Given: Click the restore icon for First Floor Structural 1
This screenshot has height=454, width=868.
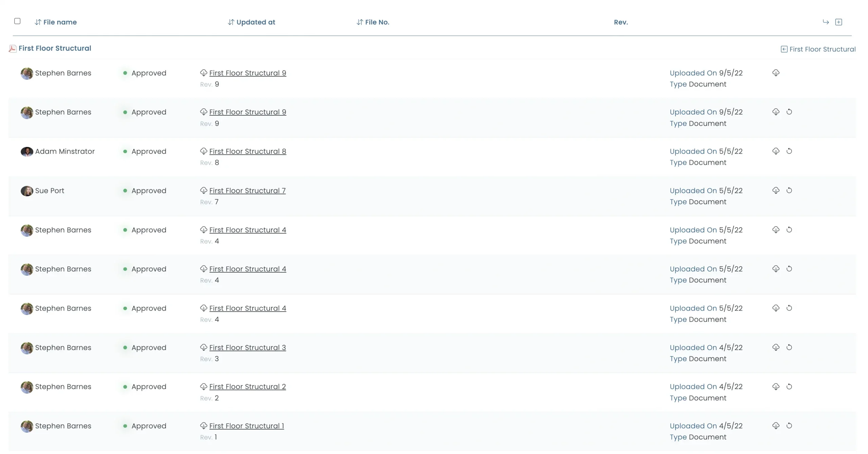Looking at the screenshot, I should [x=789, y=426].
